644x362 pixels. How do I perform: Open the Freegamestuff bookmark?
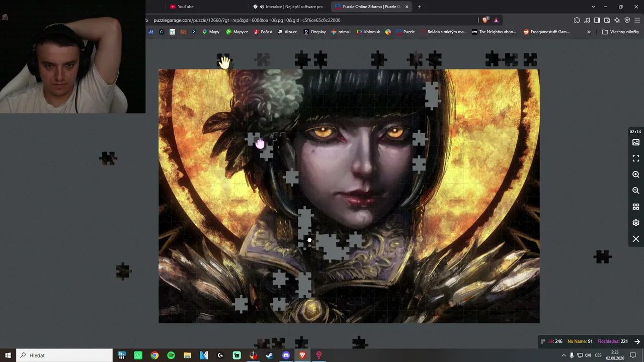click(546, 32)
